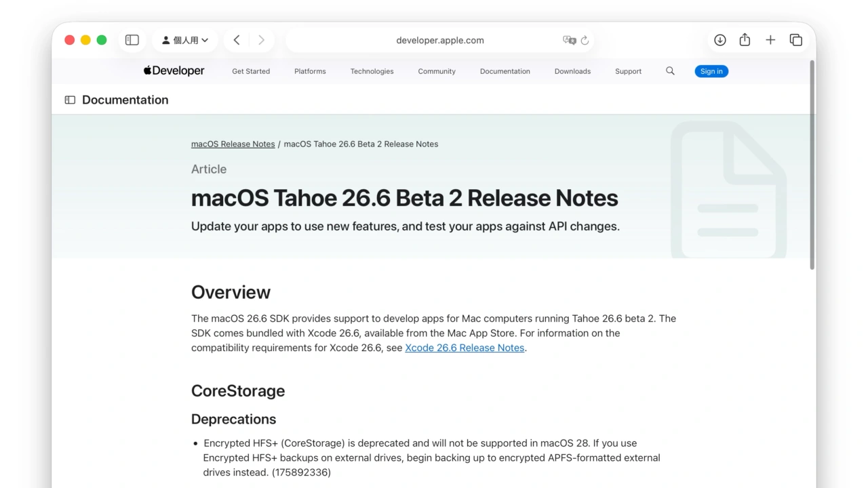Open the Get Started menu item
The width and height of the screenshot is (868, 488).
pos(251,71)
